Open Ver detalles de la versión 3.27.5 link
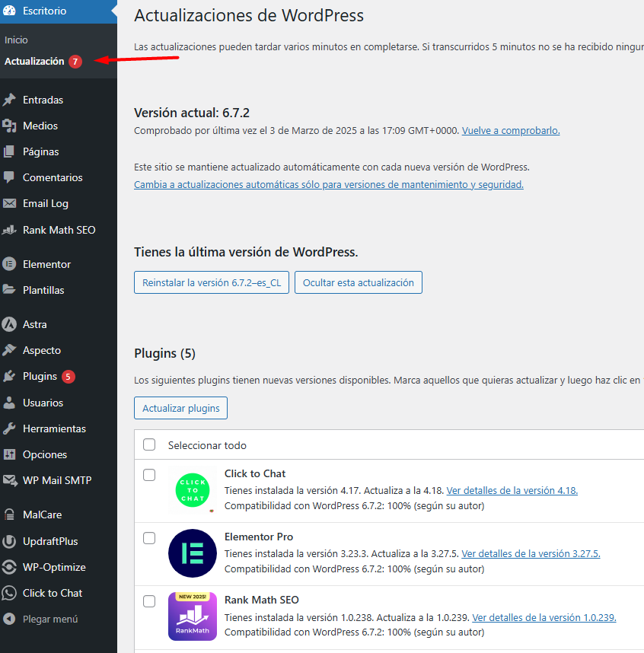Screen dimensions: 644x653 (x=531, y=554)
